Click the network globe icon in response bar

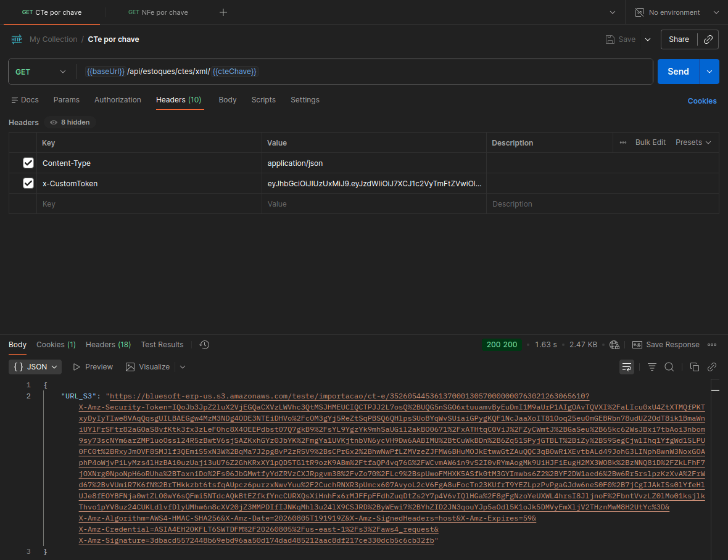coord(614,345)
